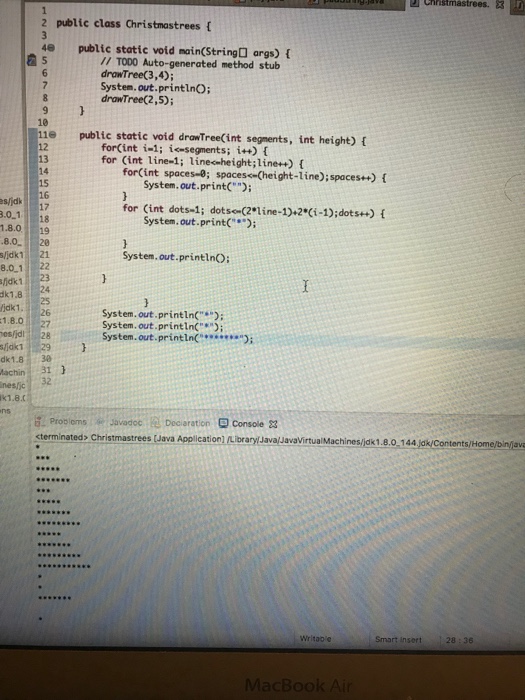This screenshot has width=525, height=700.
Task: Click line number 10 in the gutter
Action: point(43,122)
